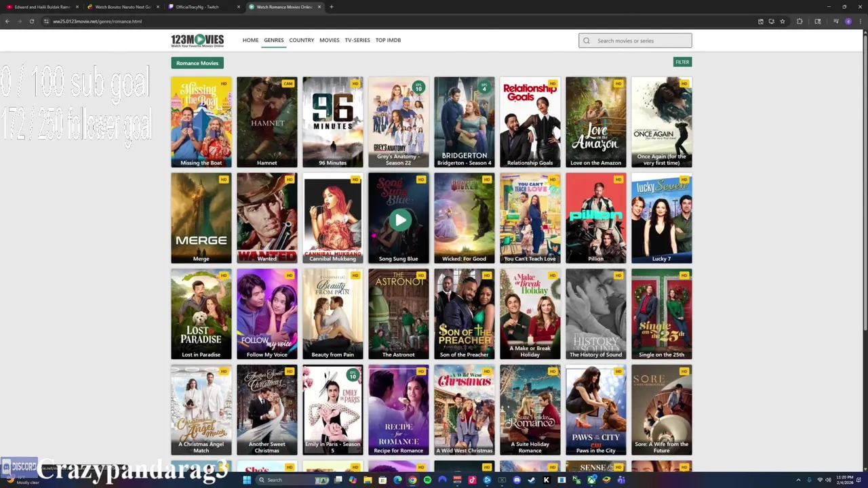Open the Copilot icon in the taskbar
Viewport: 868px width, 488px height.
pyautogui.click(x=353, y=480)
